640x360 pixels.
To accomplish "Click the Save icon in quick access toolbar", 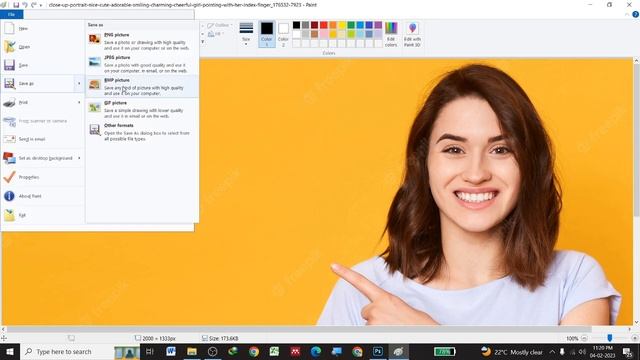I will [16, 5].
